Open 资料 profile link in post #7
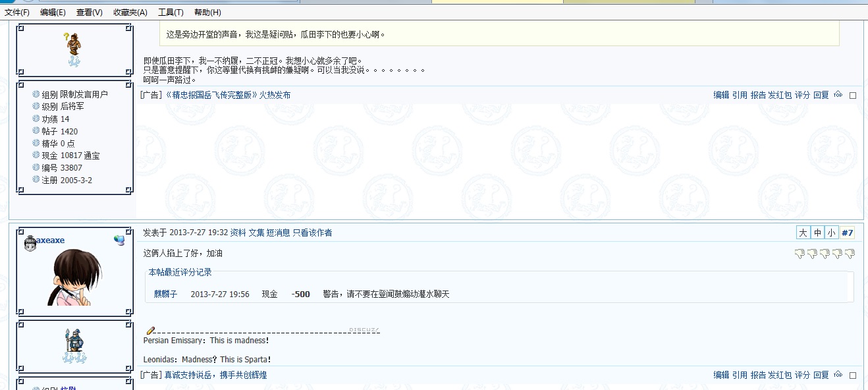Image resolution: width=868 pixels, height=390 pixels. 238,233
